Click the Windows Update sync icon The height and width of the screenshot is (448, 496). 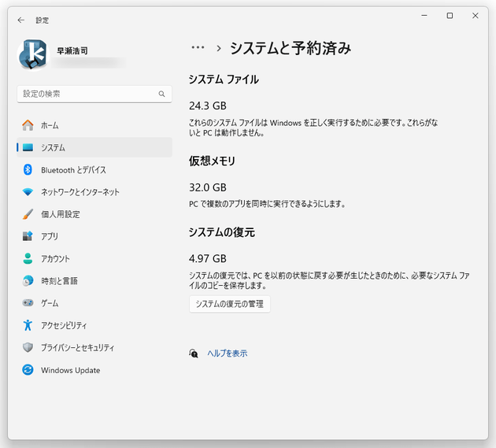(28, 370)
